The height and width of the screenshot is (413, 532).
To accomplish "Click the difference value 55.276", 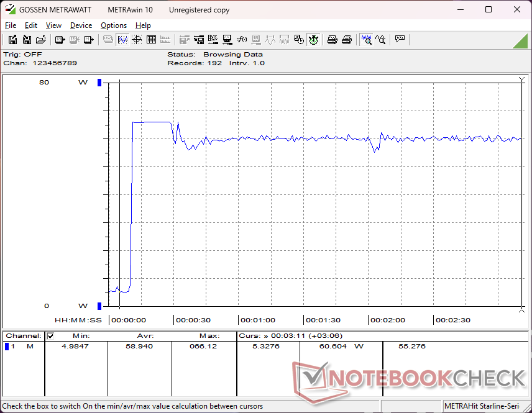I will coord(412,346).
